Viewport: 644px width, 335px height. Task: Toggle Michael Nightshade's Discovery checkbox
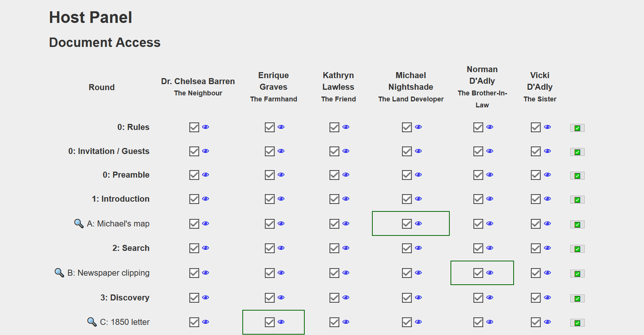(x=407, y=298)
